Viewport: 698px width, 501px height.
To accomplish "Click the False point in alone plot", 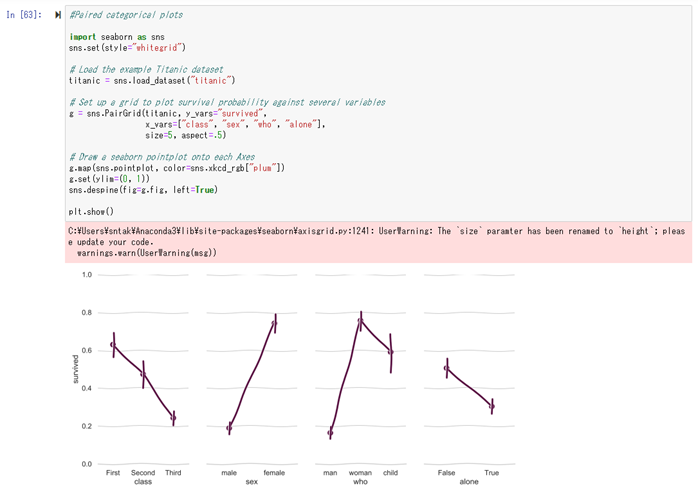I will point(446,368).
